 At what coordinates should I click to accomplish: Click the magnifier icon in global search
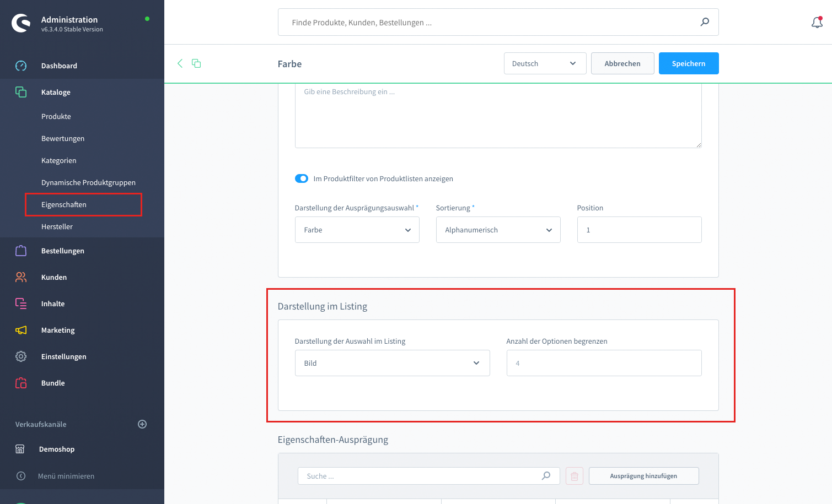(x=705, y=22)
